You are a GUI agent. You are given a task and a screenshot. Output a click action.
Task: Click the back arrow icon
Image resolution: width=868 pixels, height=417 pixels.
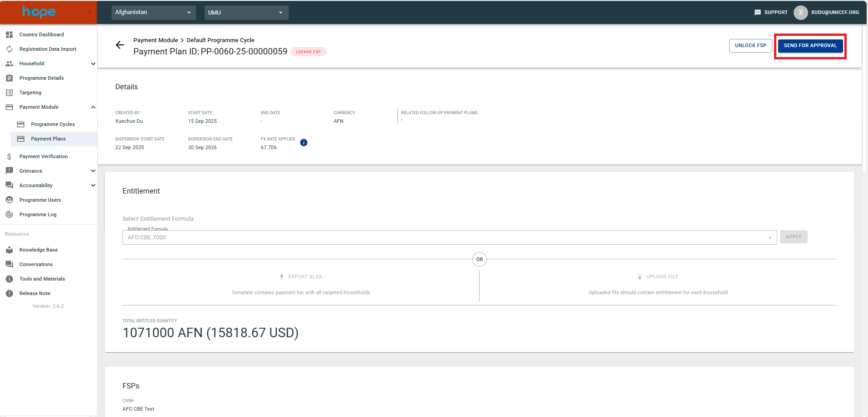pyautogui.click(x=120, y=45)
